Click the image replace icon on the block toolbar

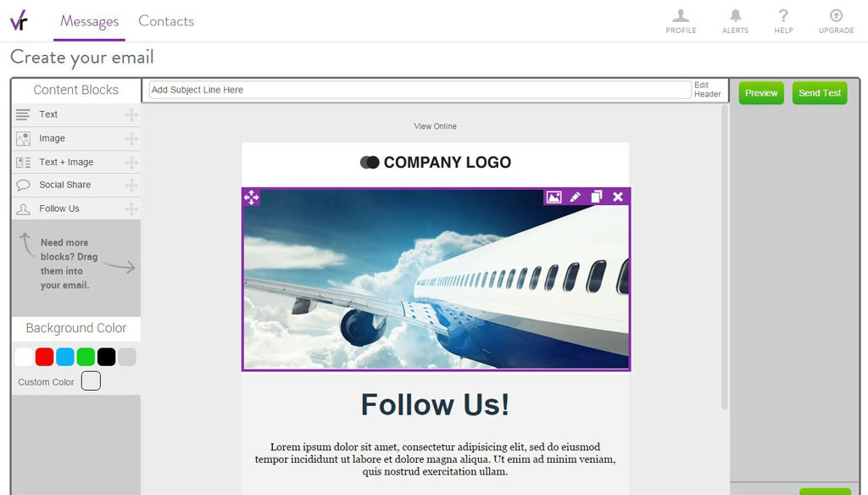554,197
